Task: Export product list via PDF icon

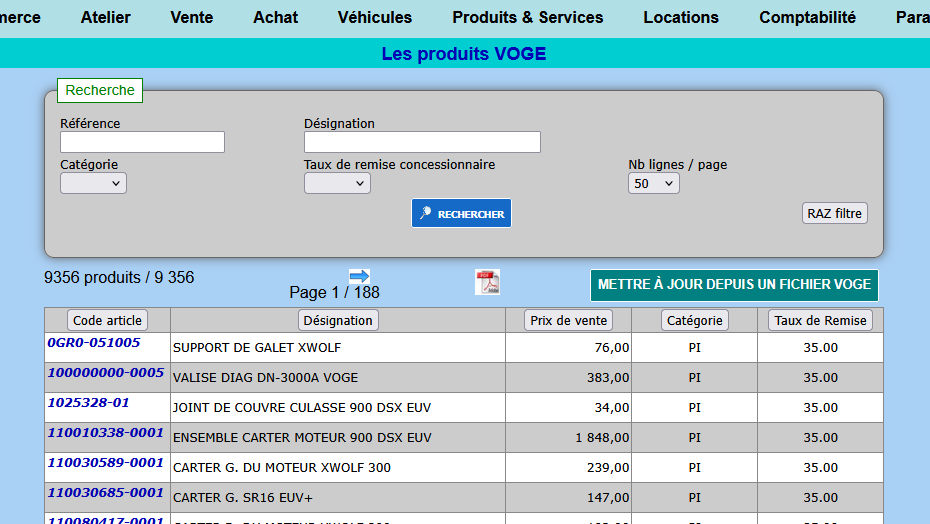Action: pos(487,283)
